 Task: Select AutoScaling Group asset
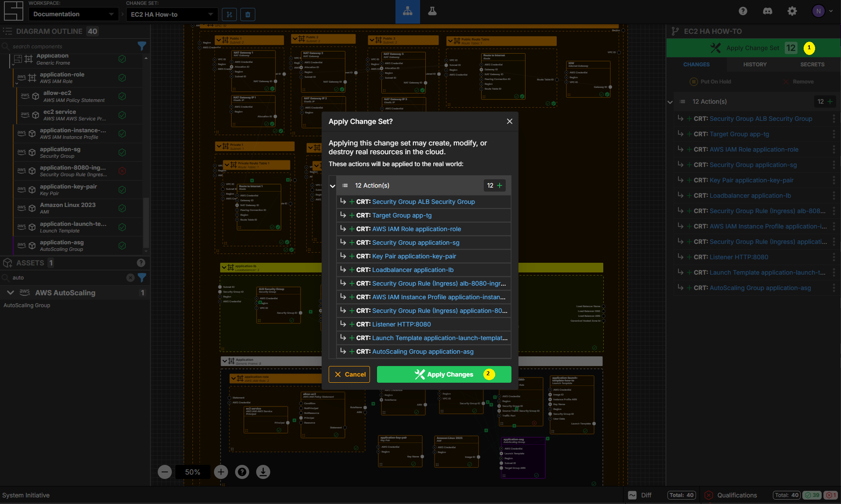(x=27, y=305)
